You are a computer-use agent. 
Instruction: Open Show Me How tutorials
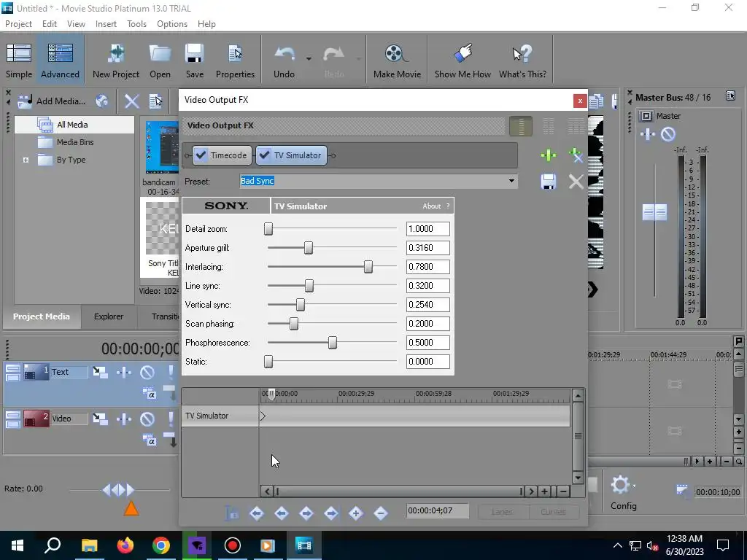coord(462,61)
